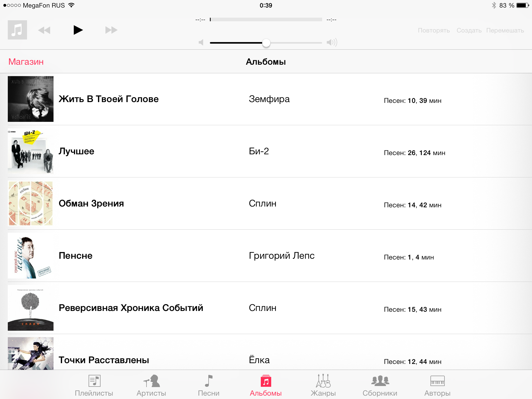Viewport: 532px width, 399px height.
Task: Open the Сборники tab
Action: pos(380,385)
